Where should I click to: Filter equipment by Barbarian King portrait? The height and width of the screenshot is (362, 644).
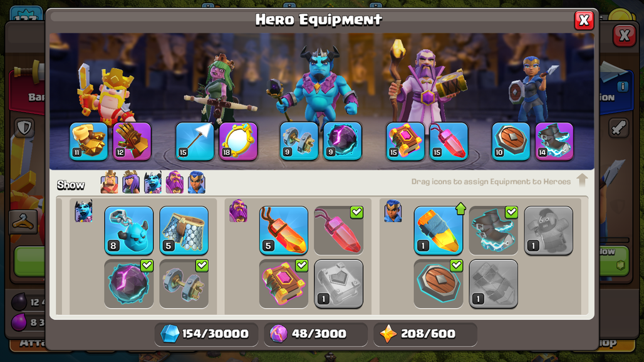coord(109,182)
